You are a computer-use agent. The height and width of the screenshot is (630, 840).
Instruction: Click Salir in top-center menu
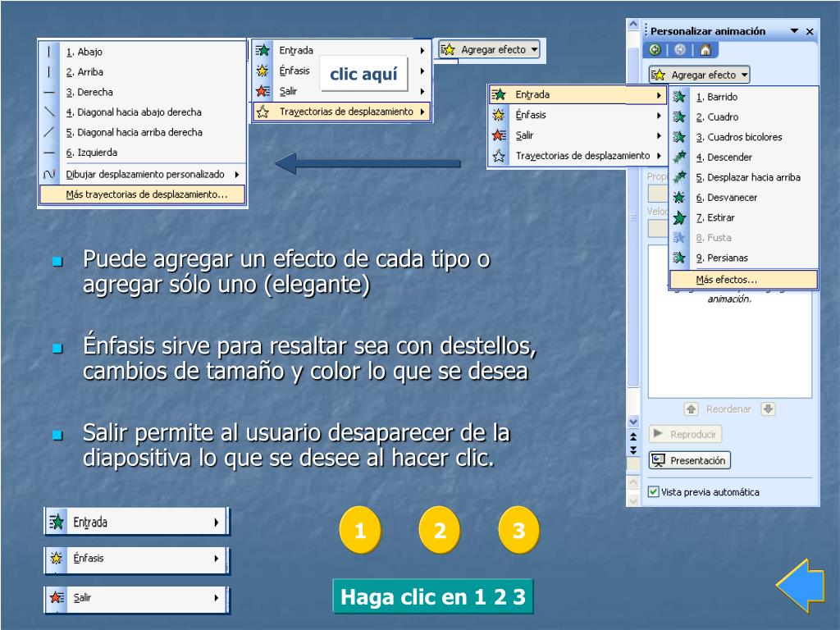288,91
